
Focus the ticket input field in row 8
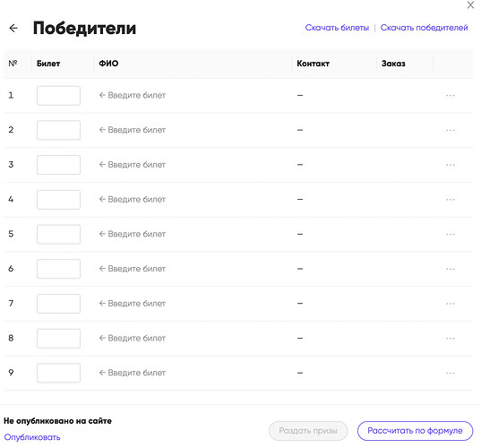58,338
